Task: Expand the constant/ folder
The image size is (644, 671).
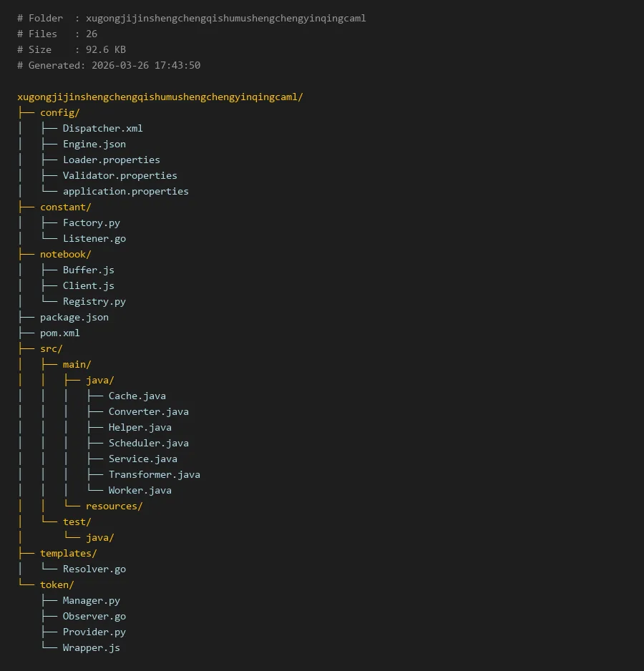Action: pyautogui.click(x=65, y=207)
